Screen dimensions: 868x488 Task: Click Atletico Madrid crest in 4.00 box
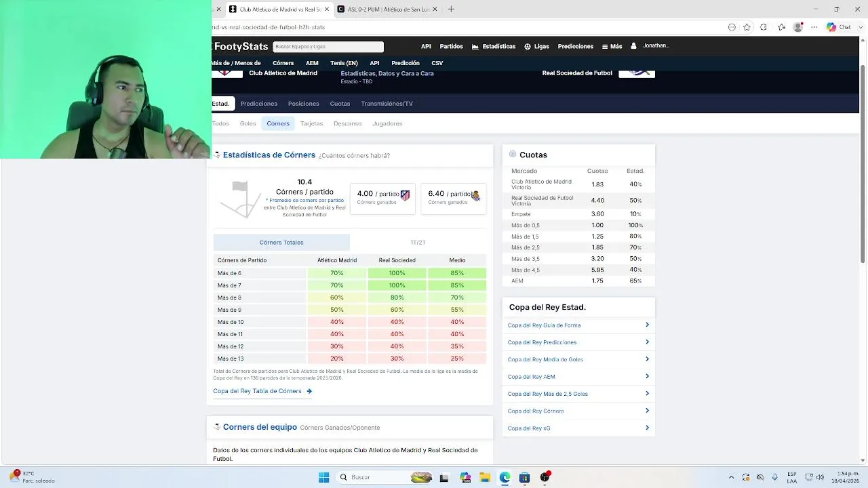click(405, 195)
